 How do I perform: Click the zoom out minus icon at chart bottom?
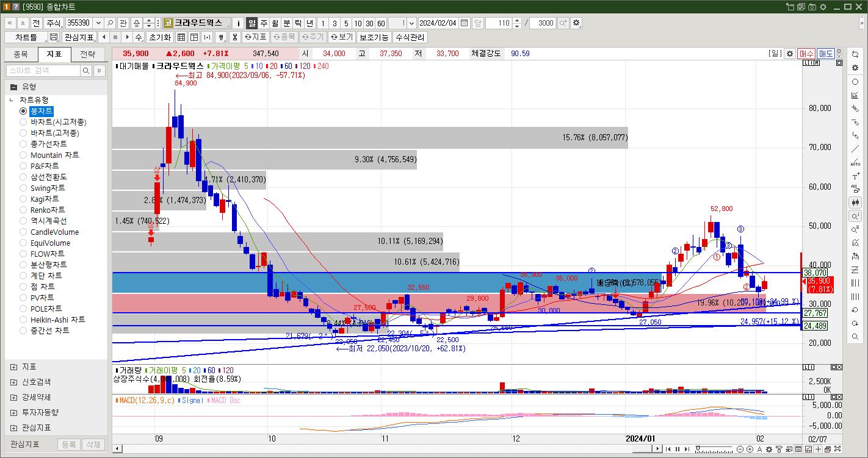tap(740, 449)
